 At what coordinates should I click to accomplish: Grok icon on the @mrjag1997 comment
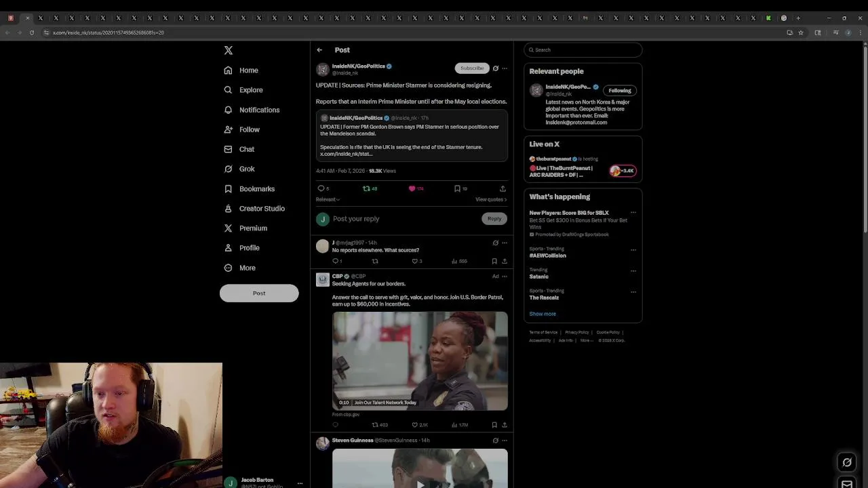pyautogui.click(x=495, y=243)
